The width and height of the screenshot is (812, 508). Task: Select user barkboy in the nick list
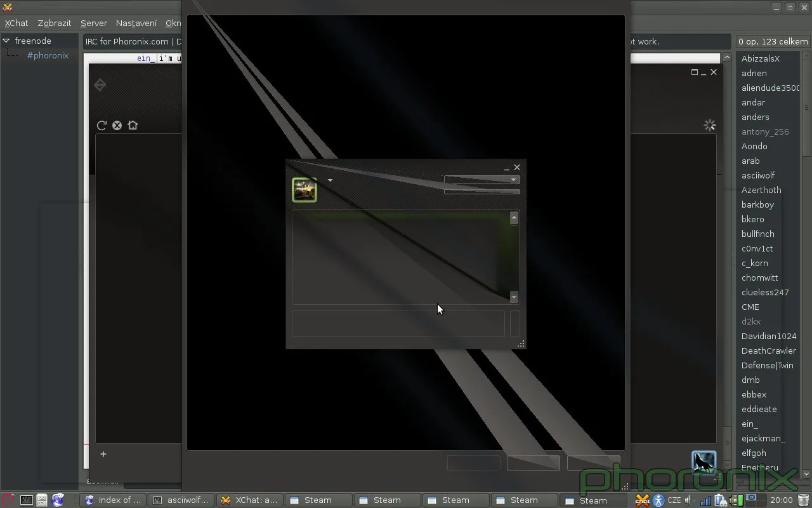click(757, 204)
